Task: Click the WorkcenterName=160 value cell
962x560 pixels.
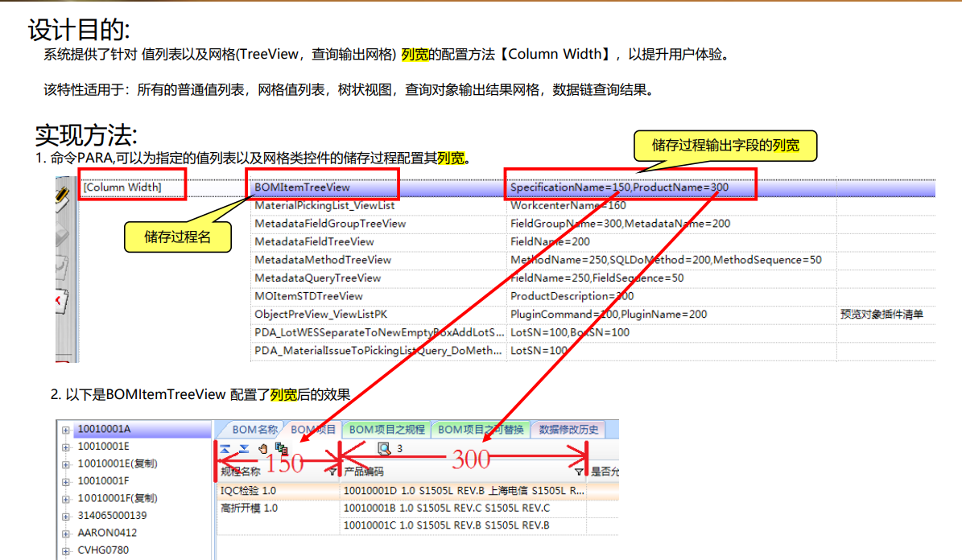Action: (568, 205)
